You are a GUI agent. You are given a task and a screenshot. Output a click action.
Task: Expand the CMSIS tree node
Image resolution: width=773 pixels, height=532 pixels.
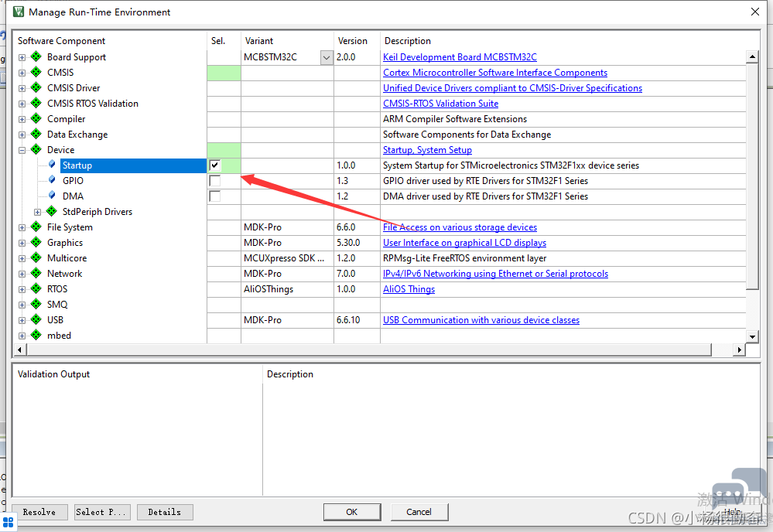point(22,73)
